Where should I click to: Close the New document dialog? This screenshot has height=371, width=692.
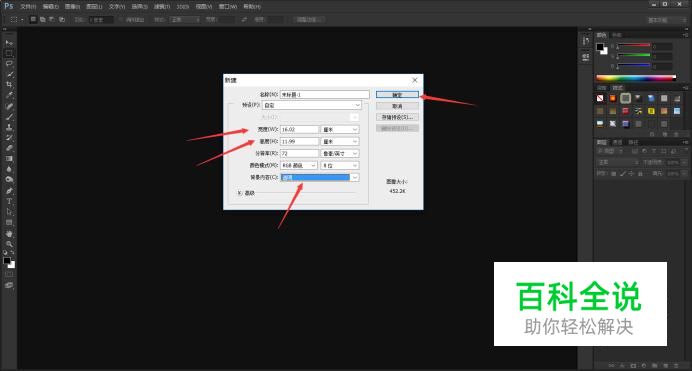[x=415, y=80]
